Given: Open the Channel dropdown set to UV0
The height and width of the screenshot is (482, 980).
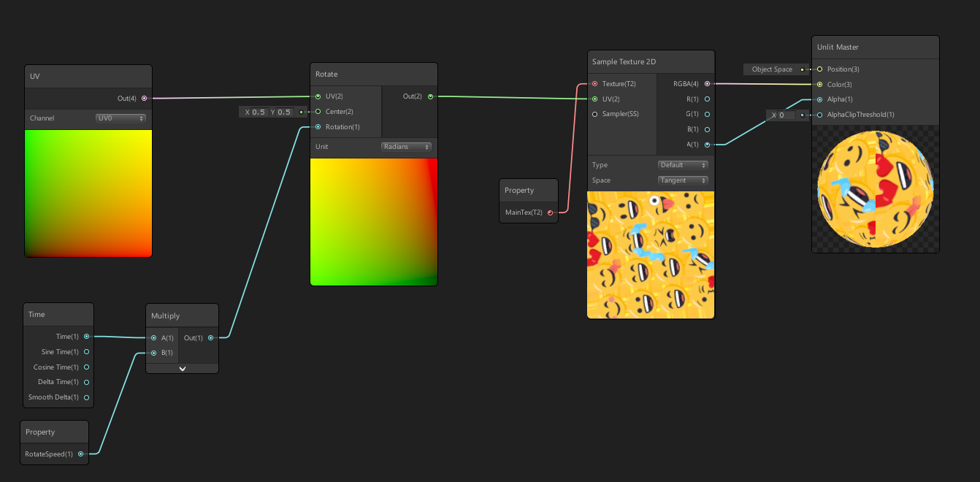Looking at the screenshot, I should [x=120, y=118].
